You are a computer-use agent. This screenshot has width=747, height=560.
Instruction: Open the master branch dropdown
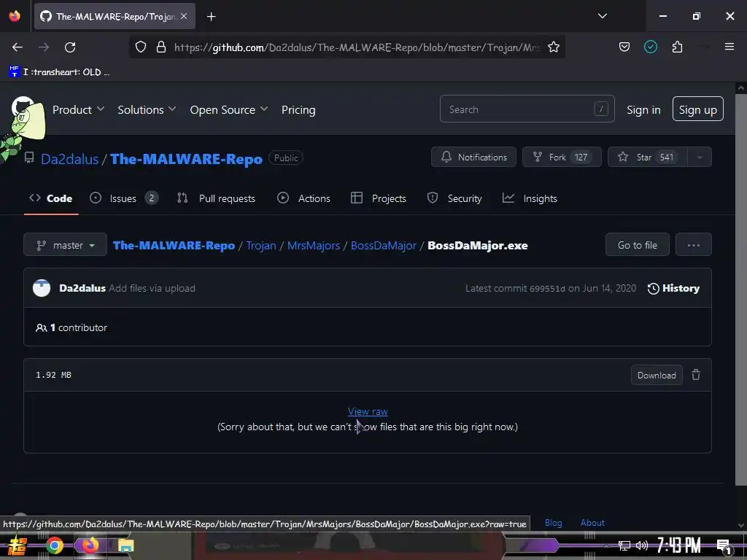click(65, 245)
